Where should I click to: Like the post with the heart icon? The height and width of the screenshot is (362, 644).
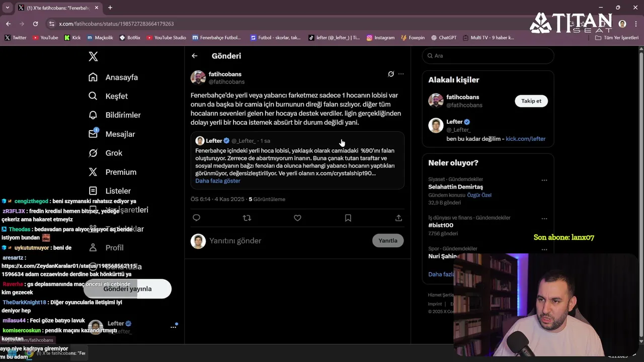point(297,218)
